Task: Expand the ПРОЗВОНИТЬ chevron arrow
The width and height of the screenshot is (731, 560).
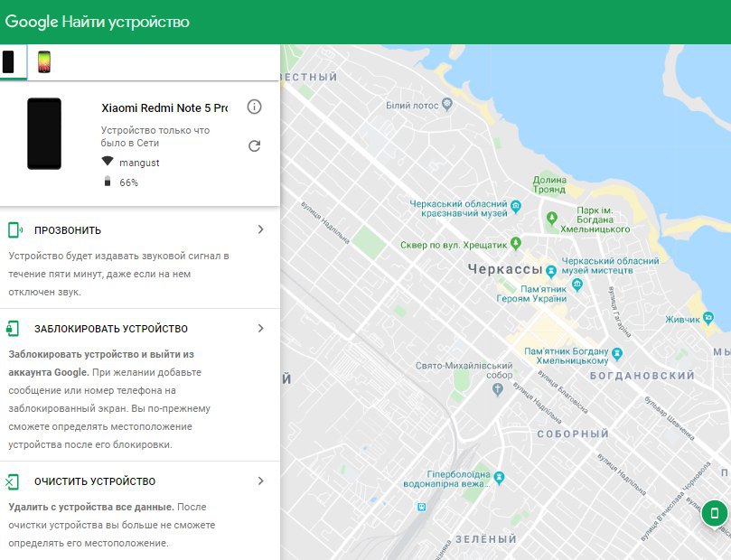Action: pos(260,229)
